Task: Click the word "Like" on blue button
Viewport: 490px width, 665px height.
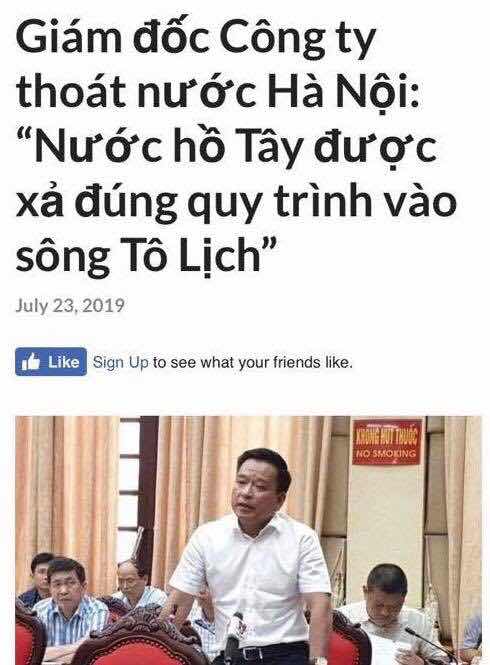Action: coord(64,362)
